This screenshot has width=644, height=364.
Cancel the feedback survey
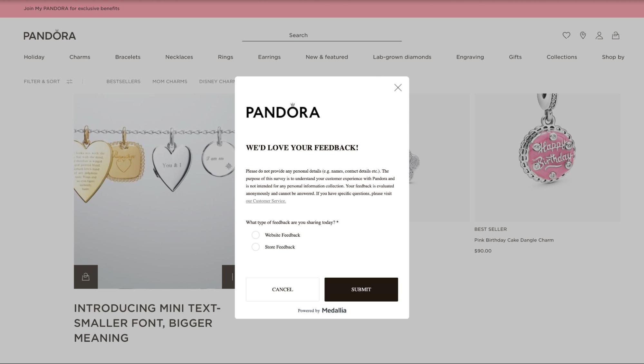tap(283, 289)
